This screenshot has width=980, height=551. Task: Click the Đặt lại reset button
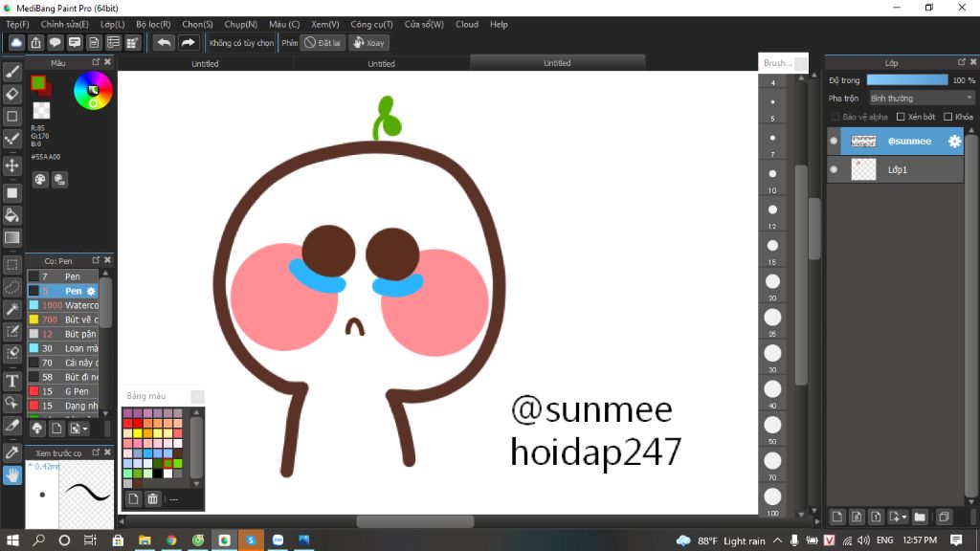point(323,42)
